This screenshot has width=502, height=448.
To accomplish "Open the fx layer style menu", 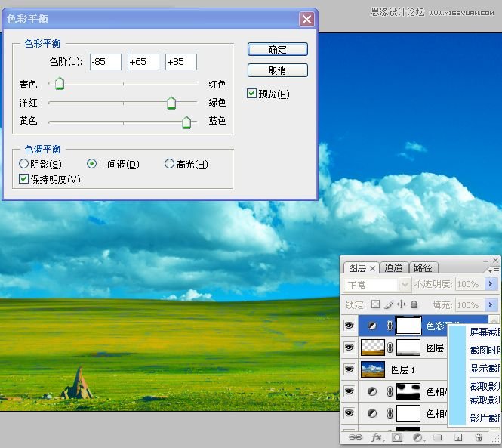I will click(376, 437).
